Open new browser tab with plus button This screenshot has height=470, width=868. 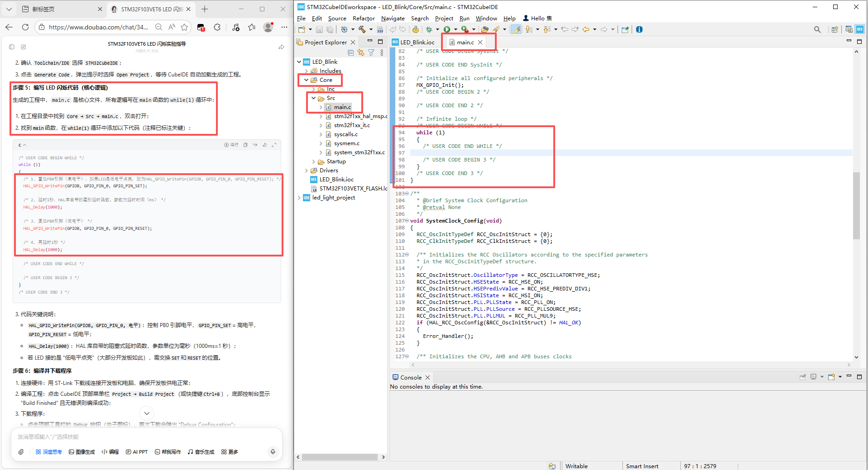click(205, 9)
